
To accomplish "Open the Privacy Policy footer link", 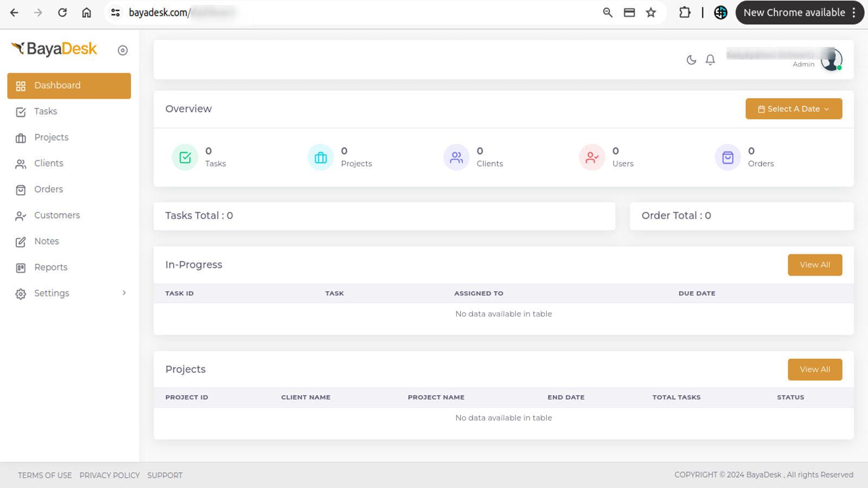I will (110, 476).
